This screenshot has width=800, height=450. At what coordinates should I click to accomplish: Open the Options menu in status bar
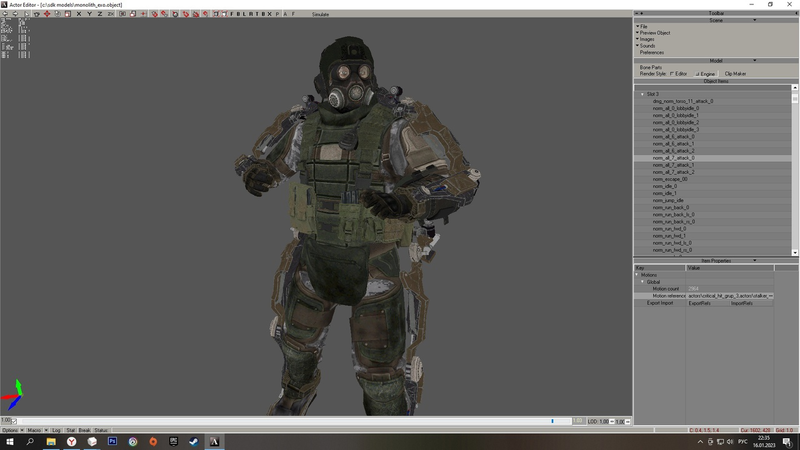(10, 431)
